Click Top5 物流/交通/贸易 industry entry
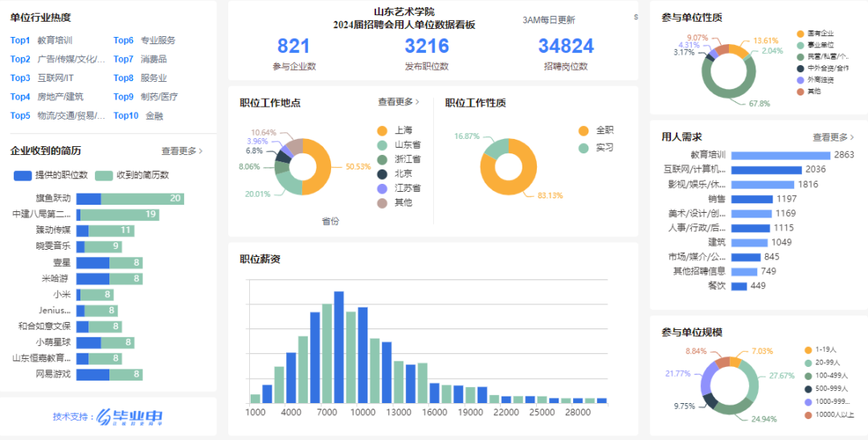868x440 pixels. click(x=58, y=116)
